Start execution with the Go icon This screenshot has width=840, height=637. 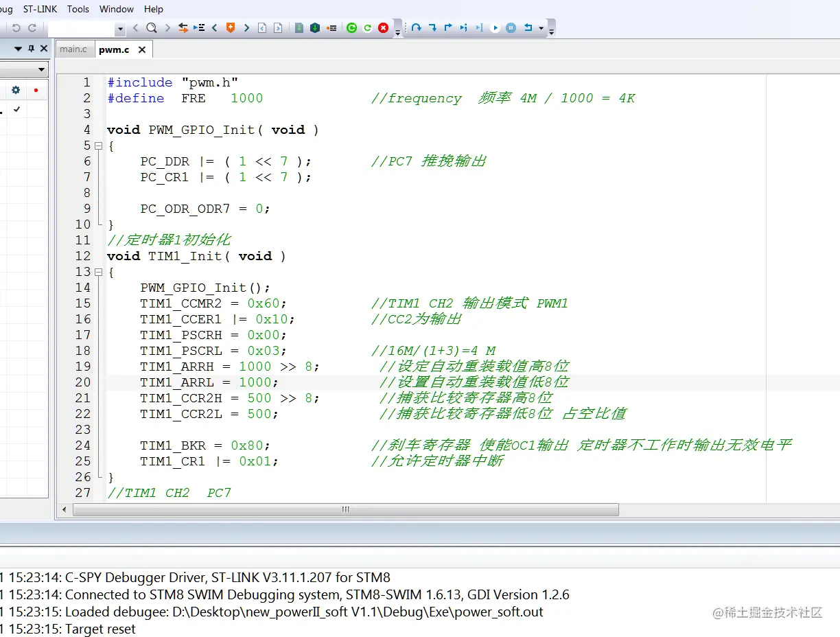pyautogui.click(x=495, y=28)
